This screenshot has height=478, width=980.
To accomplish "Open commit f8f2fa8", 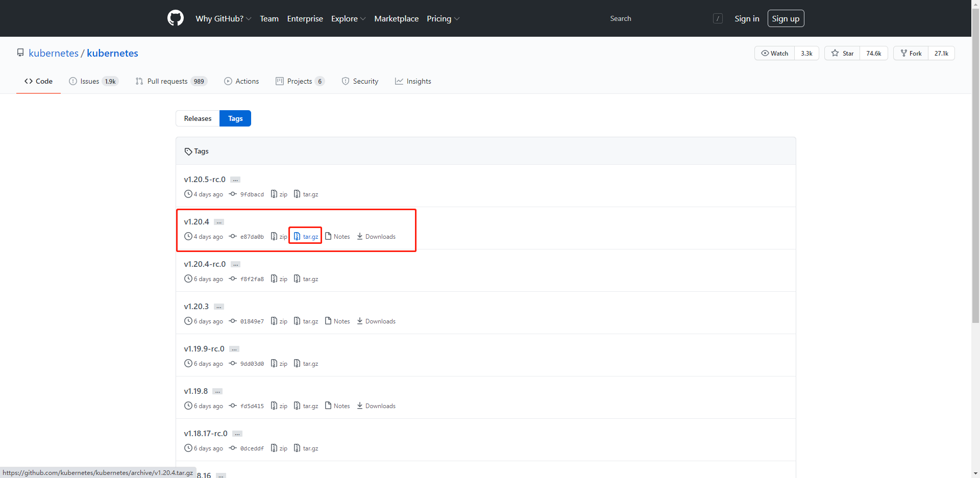I will point(247,279).
